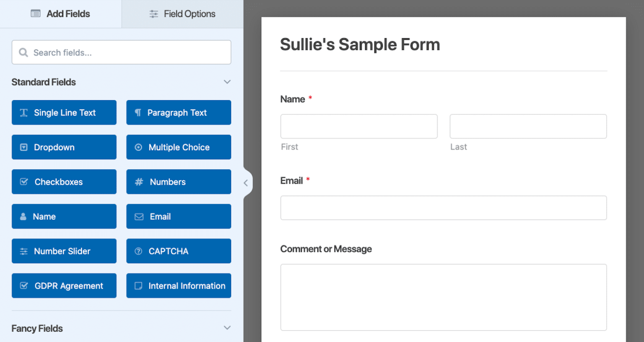The height and width of the screenshot is (342, 644).
Task: Click the person icon on the Name field
Action: [23, 216]
